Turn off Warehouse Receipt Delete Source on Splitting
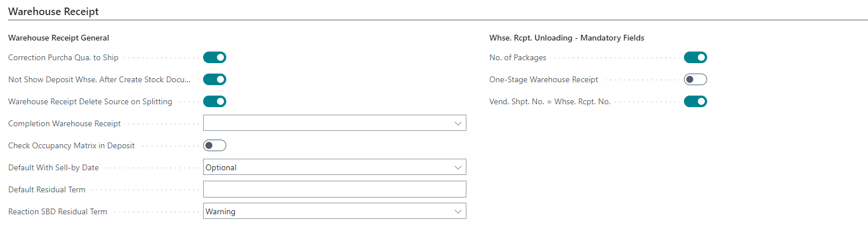Viewport: 868px width, 234px height. [214, 101]
